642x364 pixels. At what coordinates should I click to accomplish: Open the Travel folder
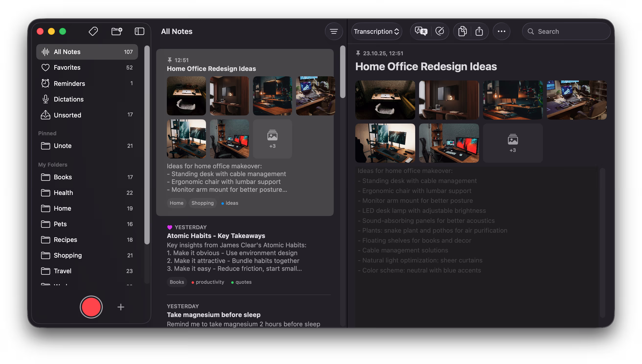click(62, 271)
